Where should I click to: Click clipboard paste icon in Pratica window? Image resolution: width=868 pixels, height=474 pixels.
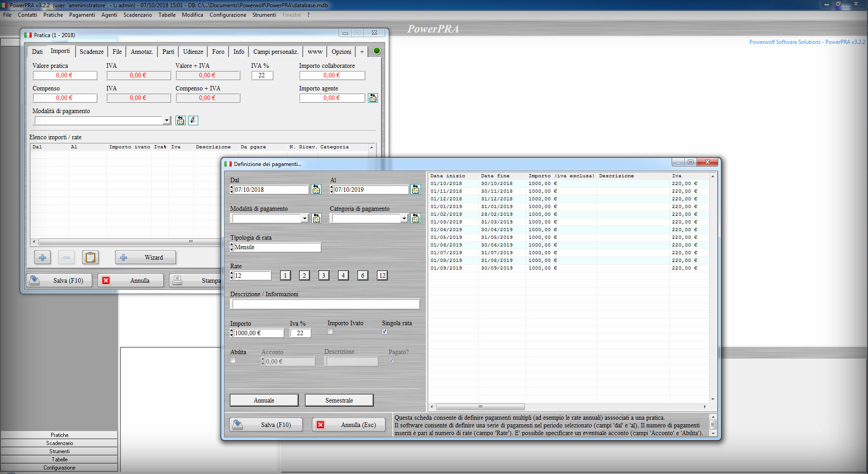[91, 257]
